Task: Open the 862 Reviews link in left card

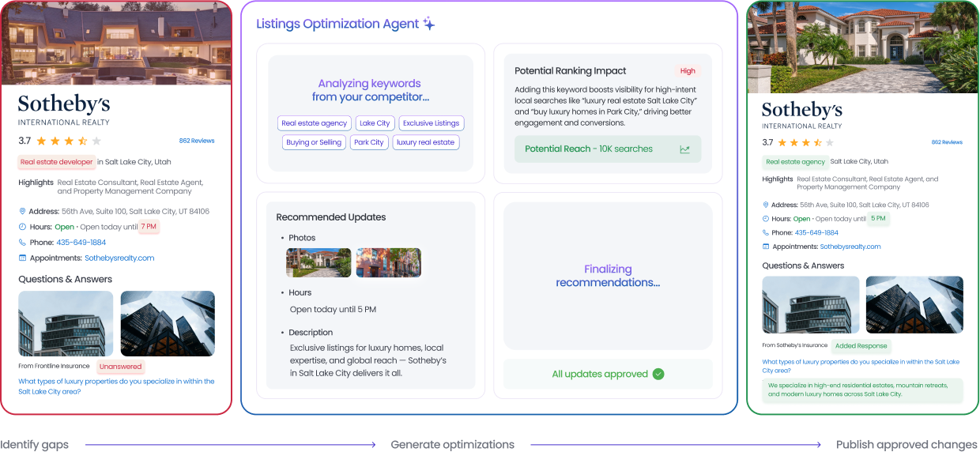Action: coord(197,141)
